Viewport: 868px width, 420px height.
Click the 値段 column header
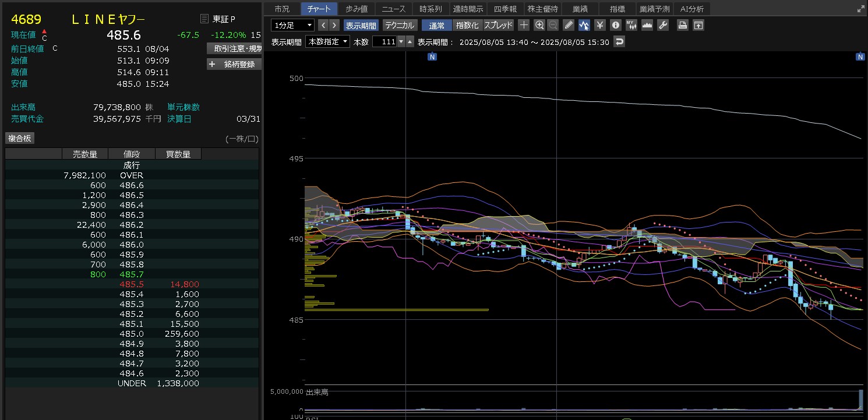[132, 154]
